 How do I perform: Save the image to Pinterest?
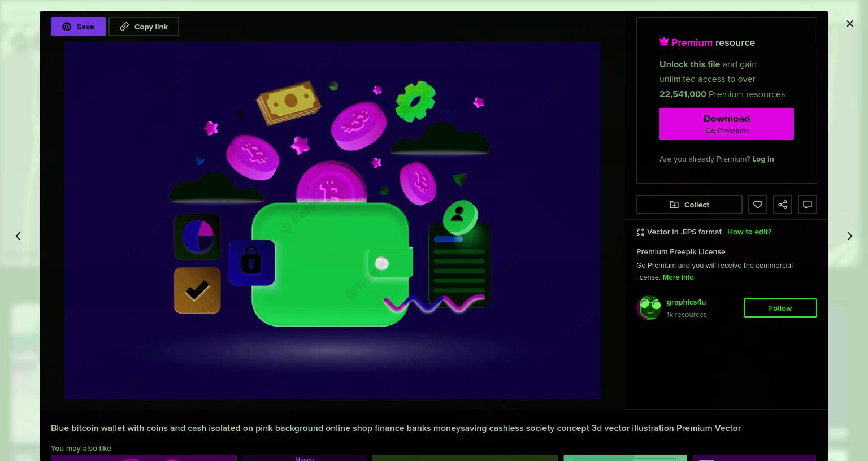78,27
